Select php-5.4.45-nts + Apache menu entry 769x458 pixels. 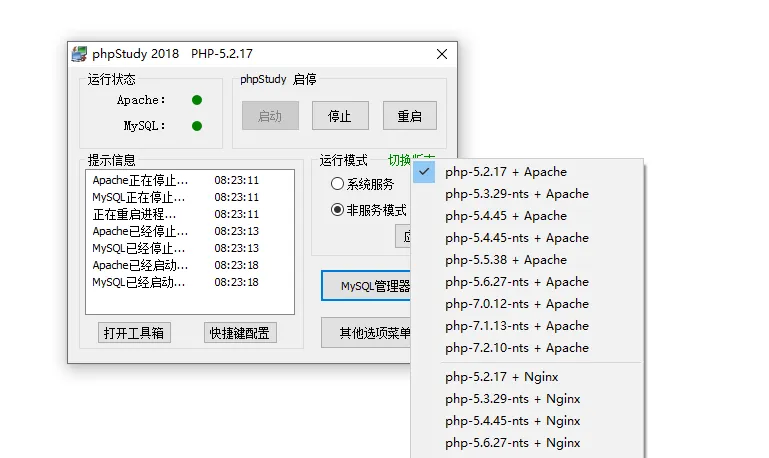(527, 238)
